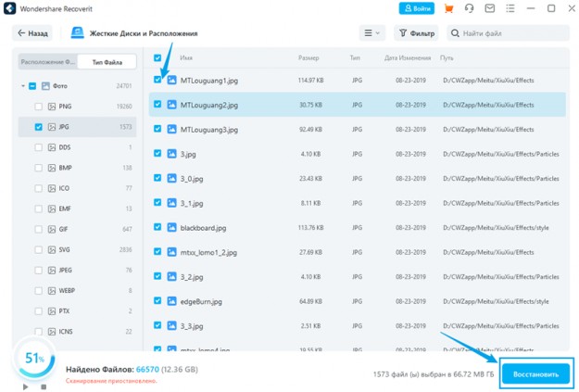Open the mail feedback icon
Image resolution: width=579 pixels, height=392 pixels.
click(491, 8)
